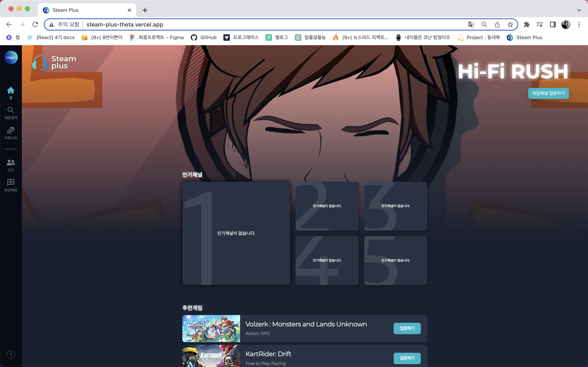Open the browser three-dot menu
The height and width of the screenshot is (367, 588).
(579, 24)
